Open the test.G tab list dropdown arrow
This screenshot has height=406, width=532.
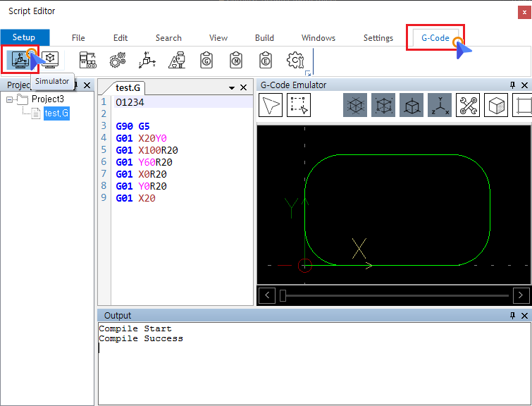(231, 87)
